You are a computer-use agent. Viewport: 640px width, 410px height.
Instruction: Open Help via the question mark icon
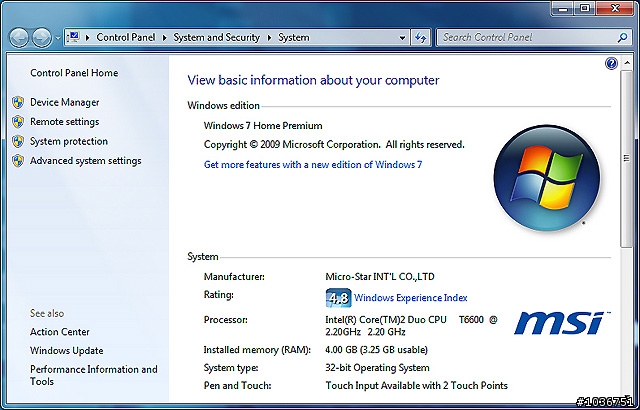click(611, 63)
